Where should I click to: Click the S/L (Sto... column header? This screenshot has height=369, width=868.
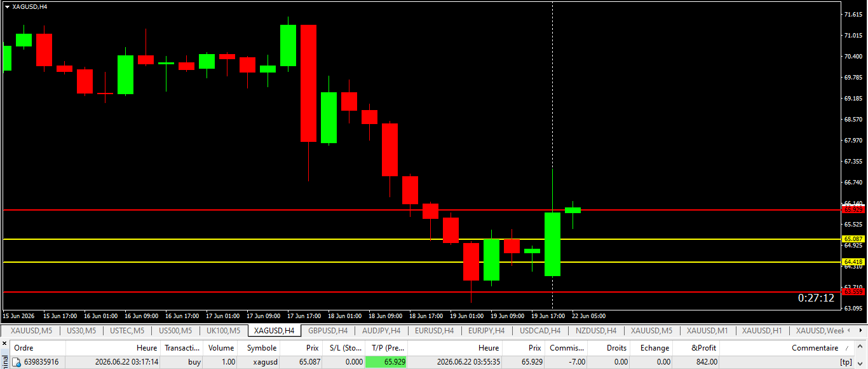pyautogui.click(x=344, y=348)
